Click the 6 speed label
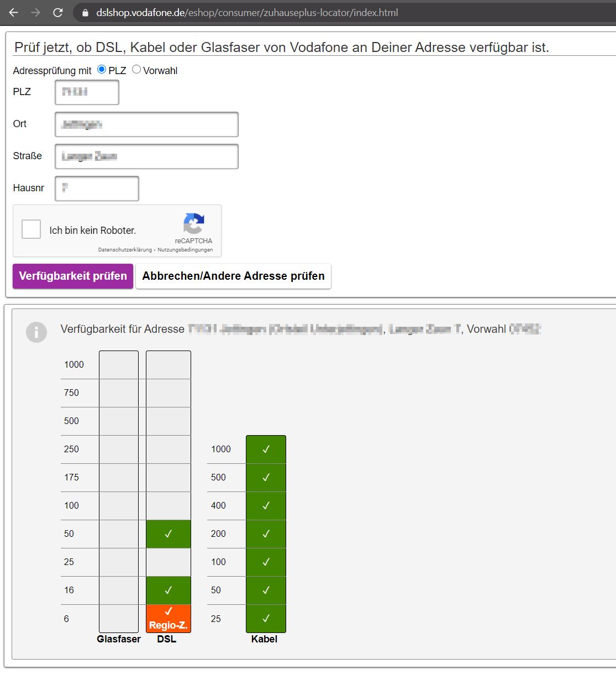 66,619
